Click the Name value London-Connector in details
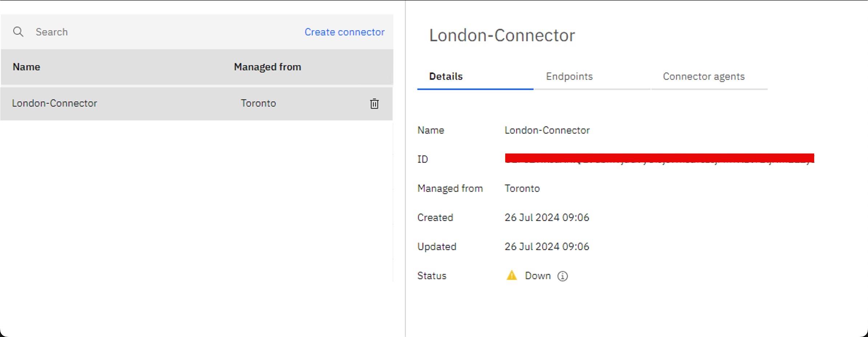The height and width of the screenshot is (337, 868). coord(547,130)
